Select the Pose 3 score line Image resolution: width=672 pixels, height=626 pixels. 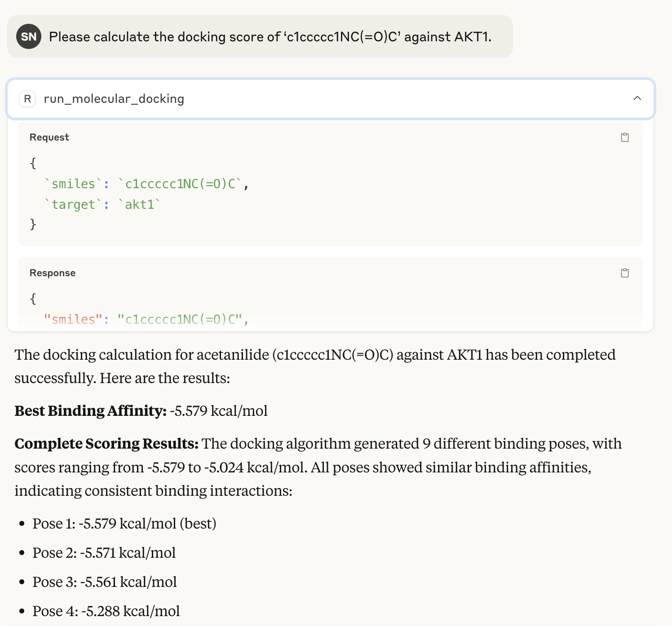click(x=105, y=582)
